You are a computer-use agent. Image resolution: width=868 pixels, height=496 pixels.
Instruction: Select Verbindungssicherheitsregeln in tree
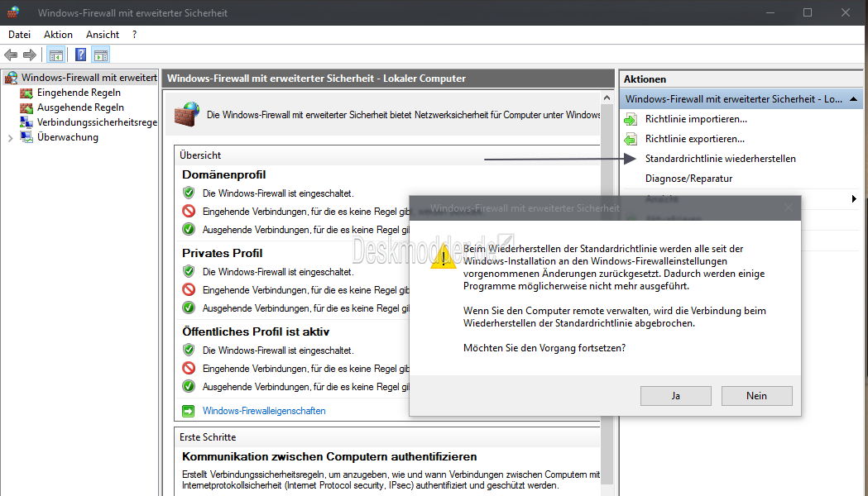[97, 122]
